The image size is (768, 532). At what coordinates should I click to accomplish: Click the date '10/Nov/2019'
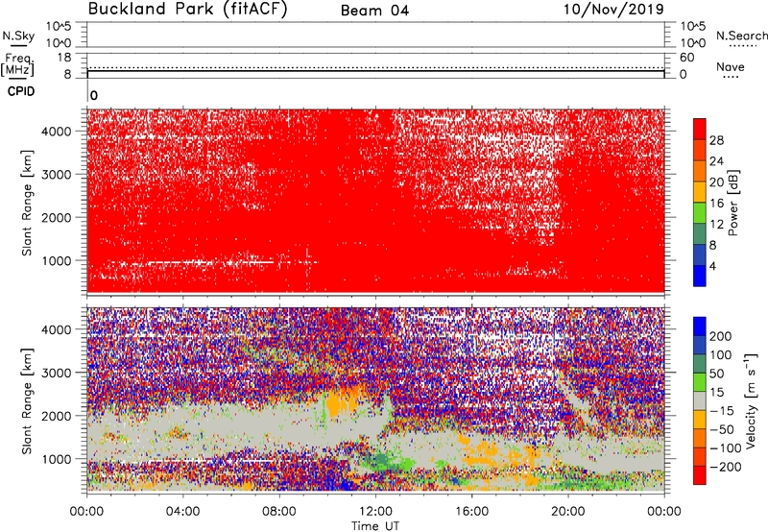pyautogui.click(x=613, y=9)
